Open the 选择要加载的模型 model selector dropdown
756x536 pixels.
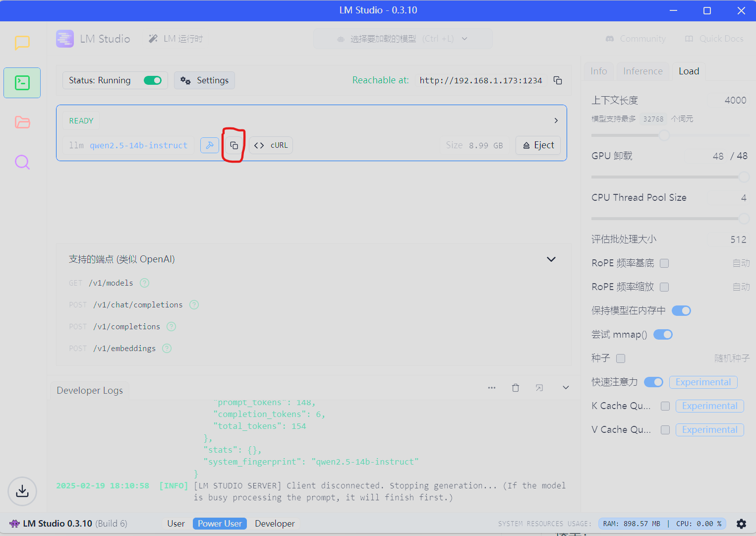coord(403,39)
